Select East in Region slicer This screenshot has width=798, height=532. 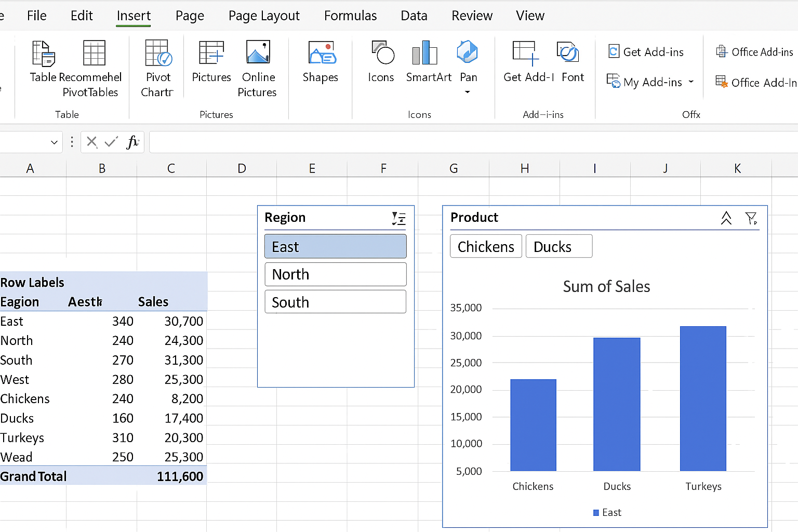point(336,246)
